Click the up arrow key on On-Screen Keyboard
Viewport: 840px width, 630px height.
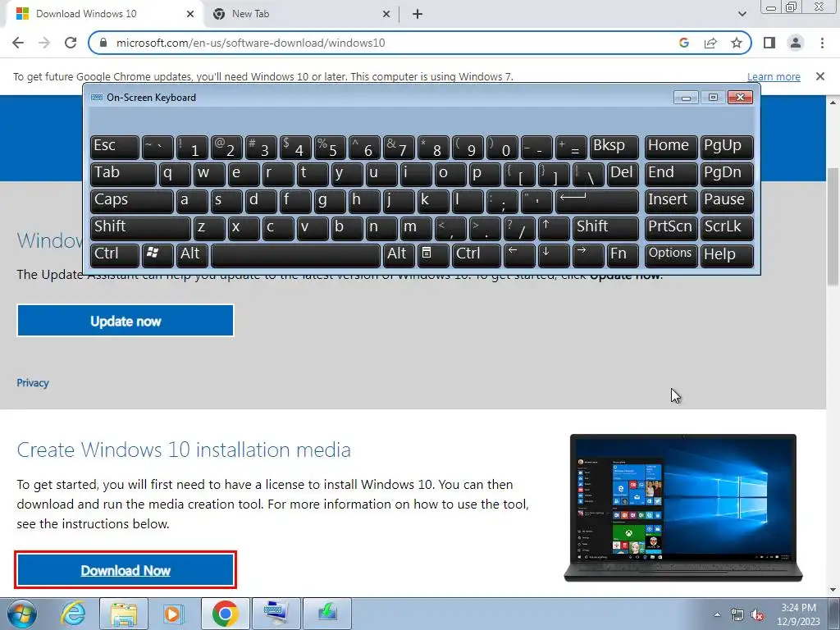(554, 228)
